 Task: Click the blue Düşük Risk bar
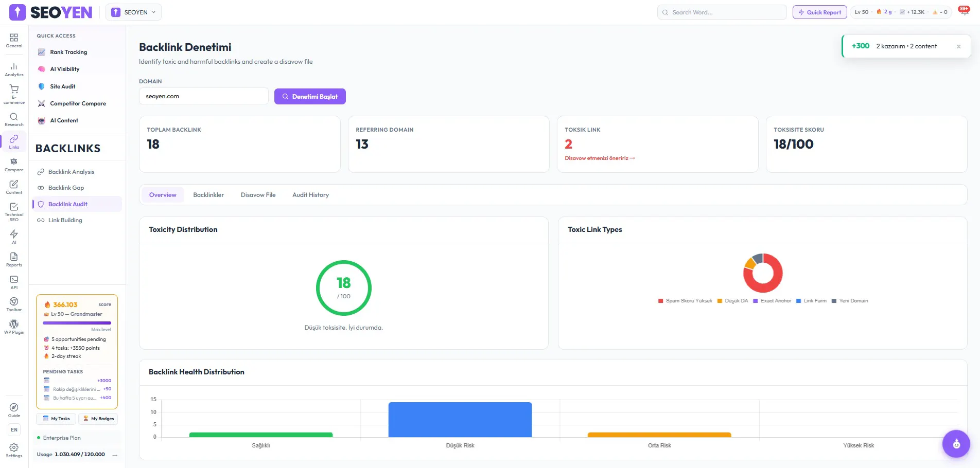tap(460, 420)
